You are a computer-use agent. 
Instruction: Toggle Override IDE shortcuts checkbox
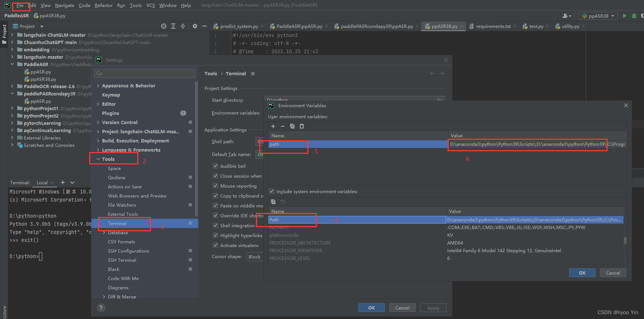(x=216, y=215)
